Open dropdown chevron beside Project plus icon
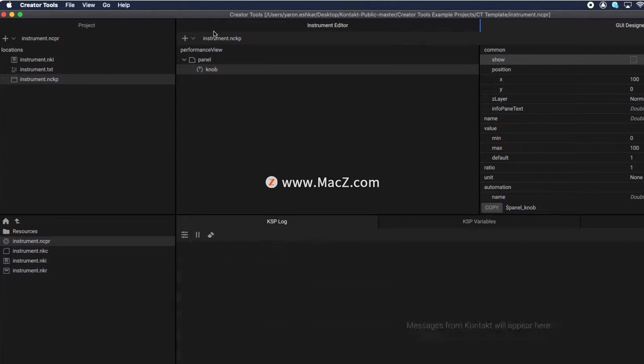 coord(14,39)
